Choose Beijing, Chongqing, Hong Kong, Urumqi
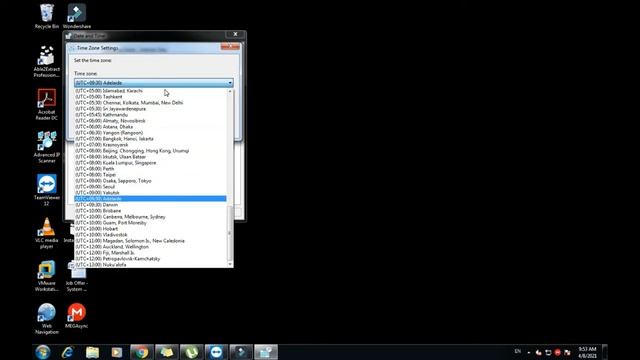640x360 pixels. click(x=150, y=151)
